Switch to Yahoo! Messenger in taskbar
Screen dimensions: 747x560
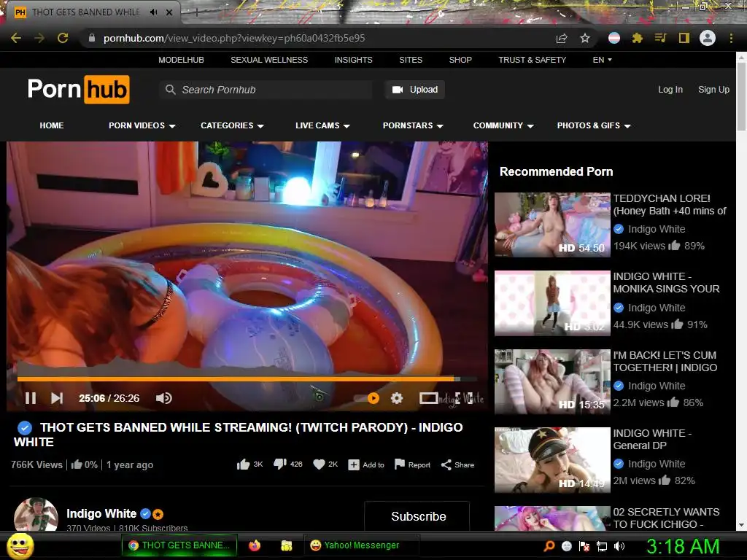click(362, 545)
